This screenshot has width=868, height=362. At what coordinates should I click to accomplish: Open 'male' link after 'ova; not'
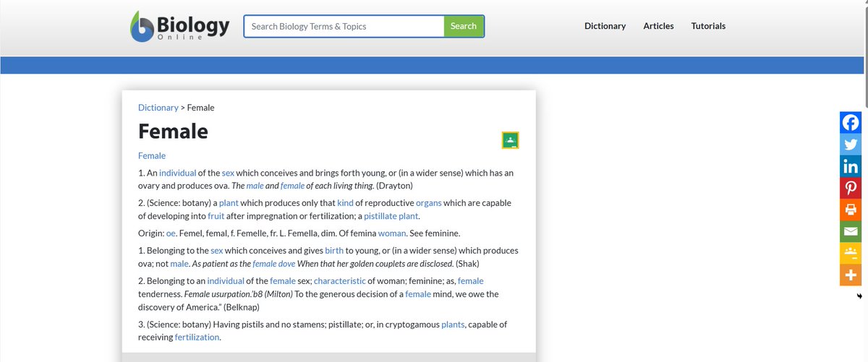[x=179, y=264]
